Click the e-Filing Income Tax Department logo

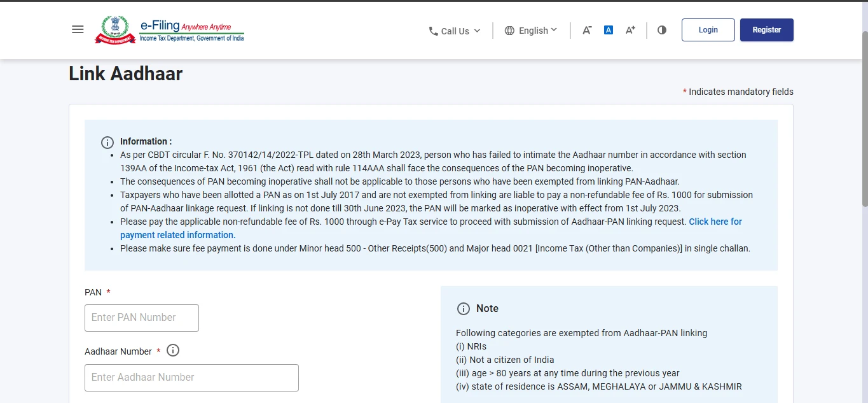pyautogui.click(x=170, y=31)
